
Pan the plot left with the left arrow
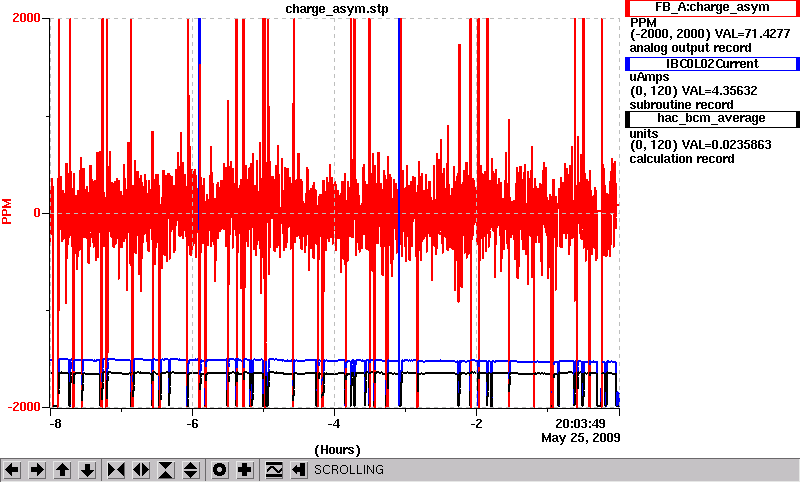click(x=12, y=470)
